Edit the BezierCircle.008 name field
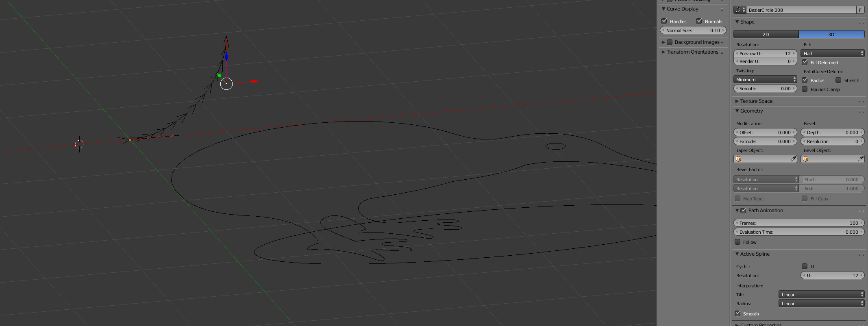This screenshot has height=326, width=868. [801, 10]
